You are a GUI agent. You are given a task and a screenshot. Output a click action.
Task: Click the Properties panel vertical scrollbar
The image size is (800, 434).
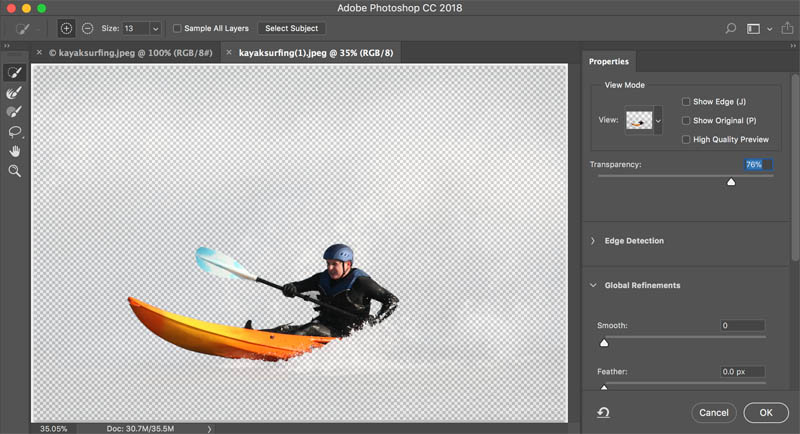[795, 168]
